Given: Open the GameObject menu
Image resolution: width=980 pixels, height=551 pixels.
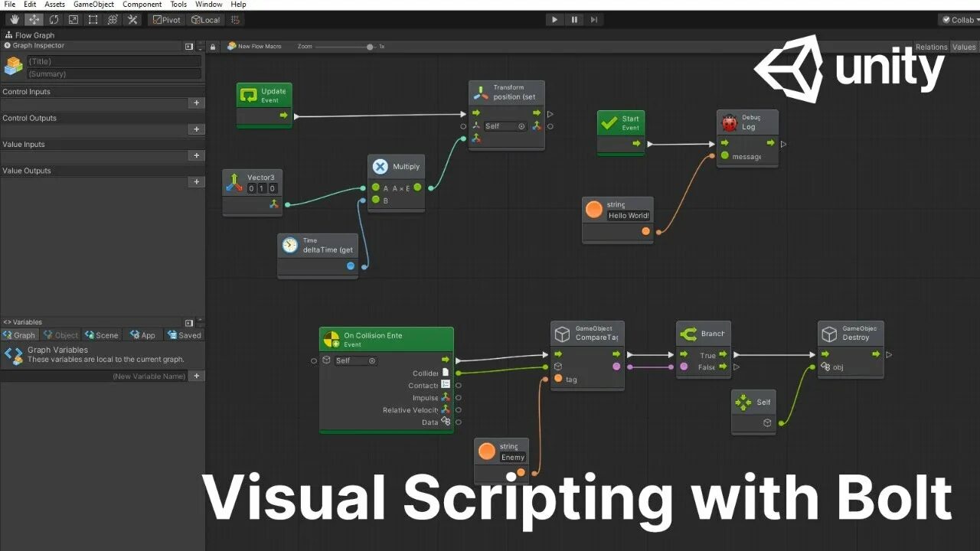Looking at the screenshot, I should [x=93, y=5].
